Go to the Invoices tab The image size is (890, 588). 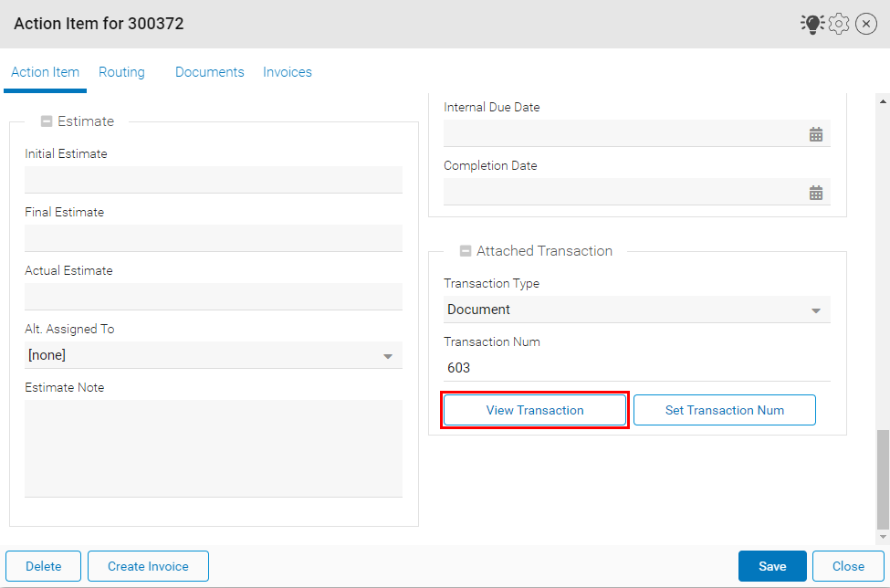[288, 72]
